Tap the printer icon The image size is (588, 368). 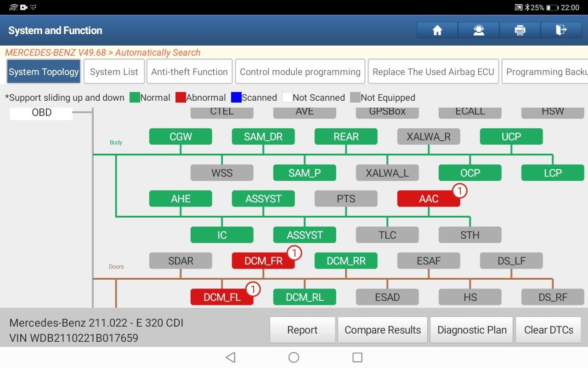[x=520, y=30]
